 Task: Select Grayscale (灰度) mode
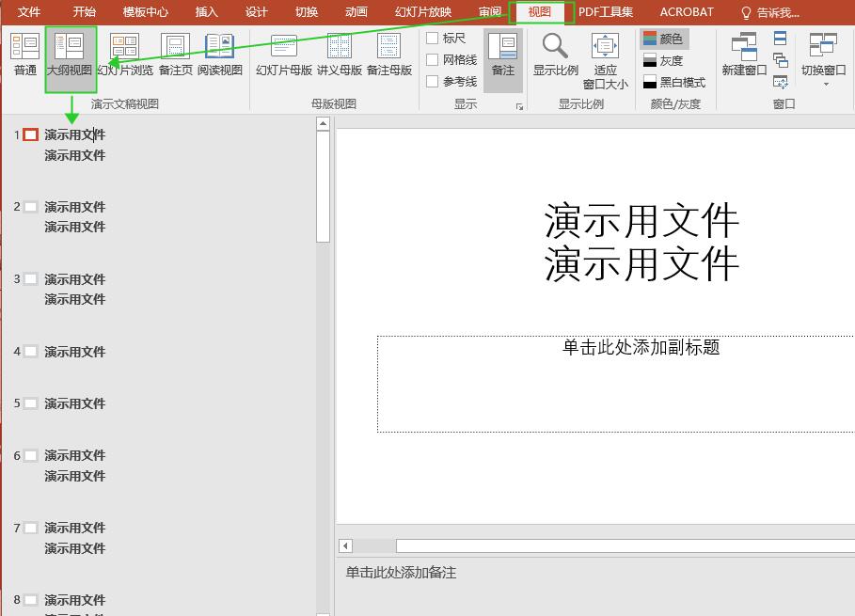click(x=664, y=60)
